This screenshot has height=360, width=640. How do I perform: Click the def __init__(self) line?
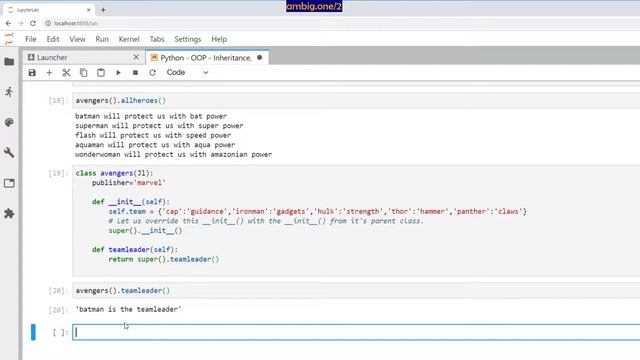(x=131, y=202)
